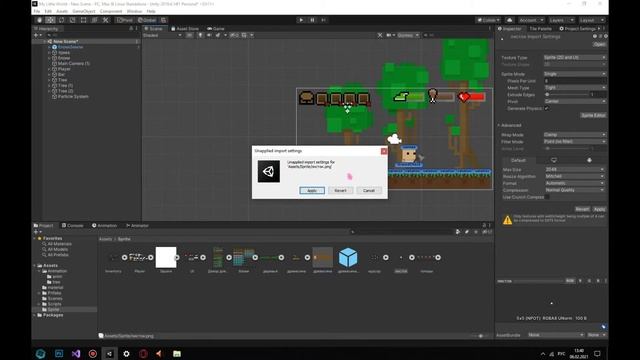
Task: Switch to the Console tab
Action: (x=73, y=225)
